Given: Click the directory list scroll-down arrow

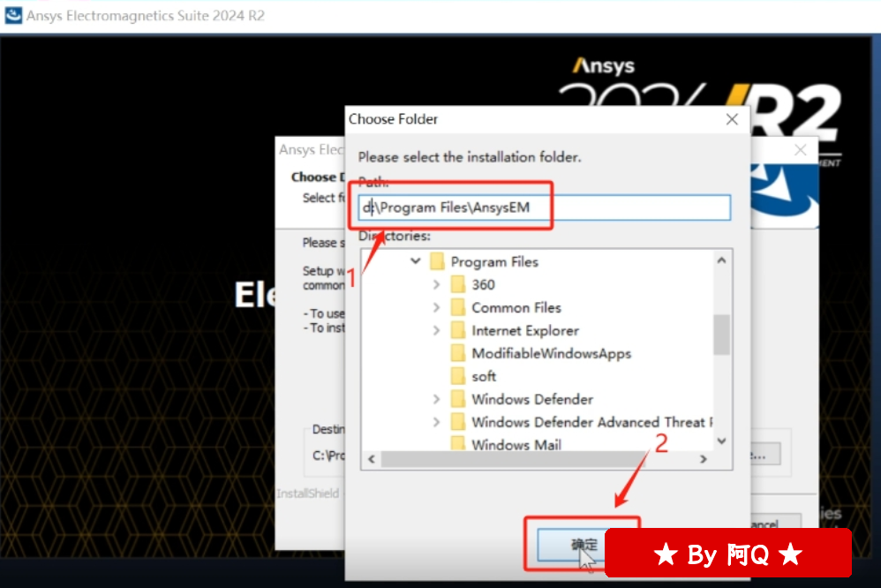Looking at the screenshot, I should [x=722, y=441].
